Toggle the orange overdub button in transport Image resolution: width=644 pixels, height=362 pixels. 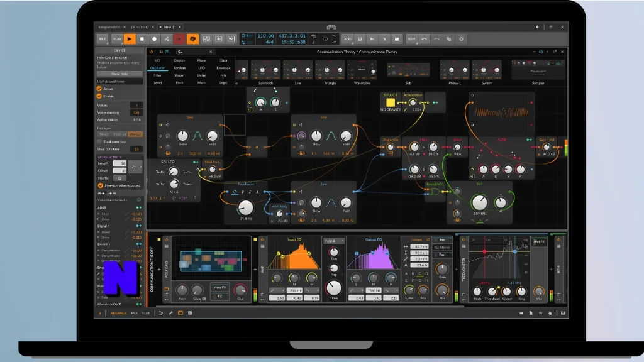click(192, 39)
